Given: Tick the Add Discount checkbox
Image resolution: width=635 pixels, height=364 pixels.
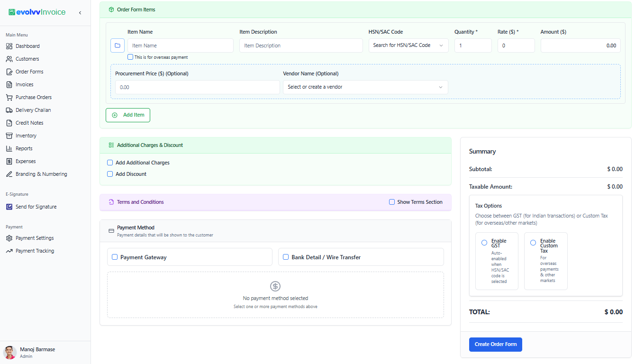Looking at the screenshot, I should pyautogui.click(x=110, y=174).
